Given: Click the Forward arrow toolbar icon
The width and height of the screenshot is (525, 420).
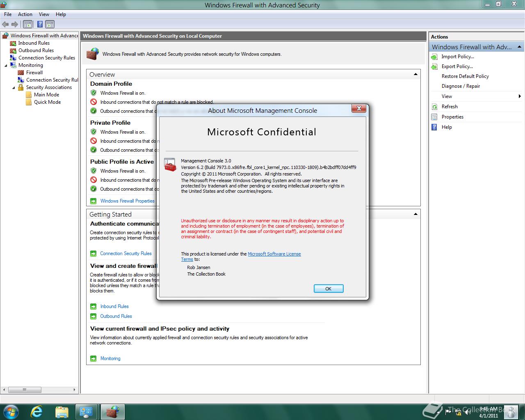Looking at the screenshot, I should point(15,24).
